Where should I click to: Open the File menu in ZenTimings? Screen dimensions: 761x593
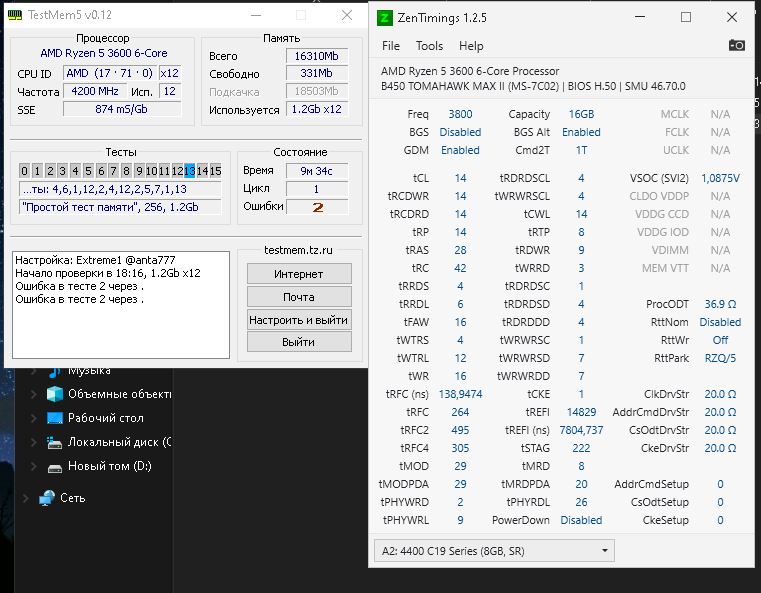coord(391,46)
